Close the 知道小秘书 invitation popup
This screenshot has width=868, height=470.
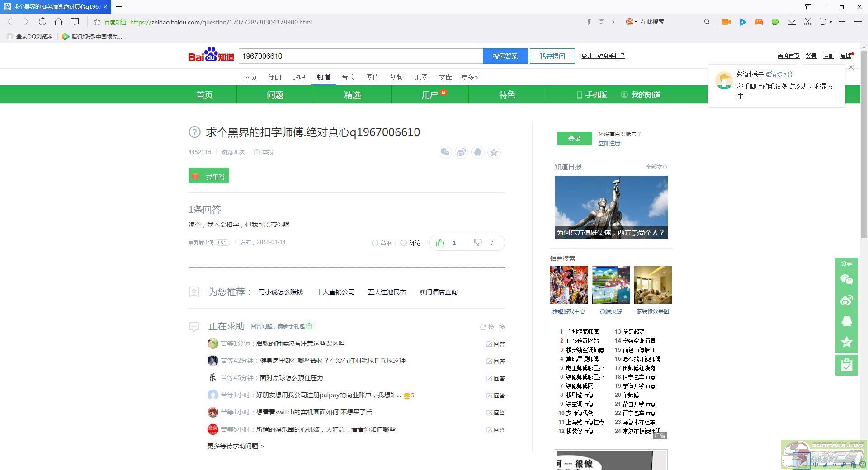[x=851, y=67]
